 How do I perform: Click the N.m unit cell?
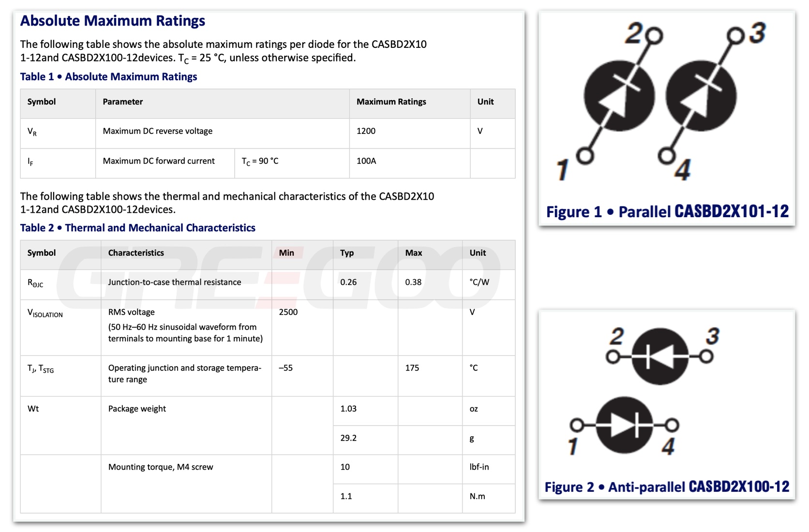(x=489, y=498)
